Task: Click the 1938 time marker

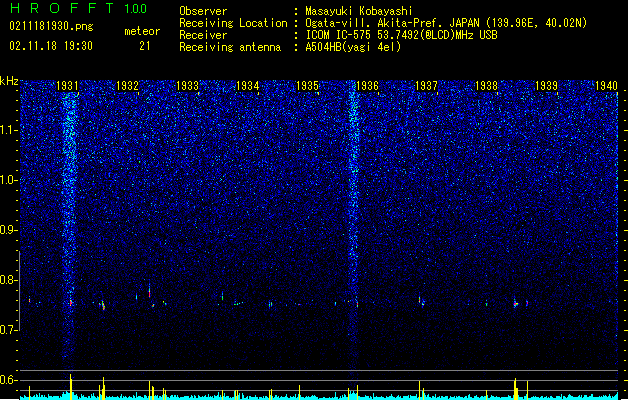Action: pyautogui.click(x=486, y=85)
